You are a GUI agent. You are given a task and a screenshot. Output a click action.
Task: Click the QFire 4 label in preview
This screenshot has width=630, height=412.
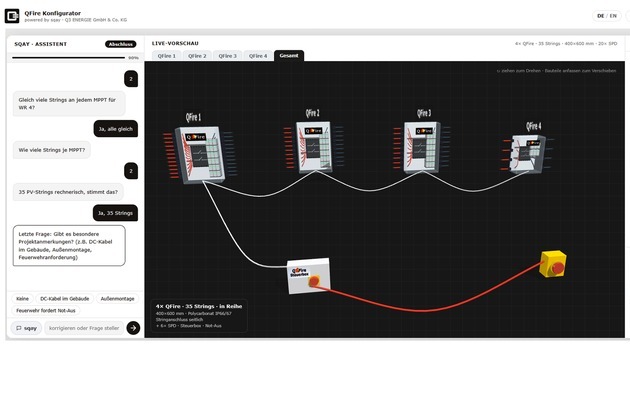534,126
